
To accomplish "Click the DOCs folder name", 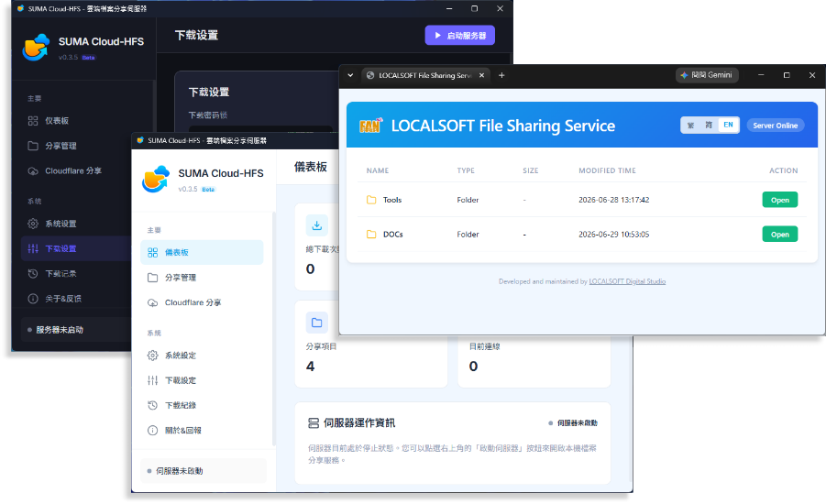I will (392, 235).
